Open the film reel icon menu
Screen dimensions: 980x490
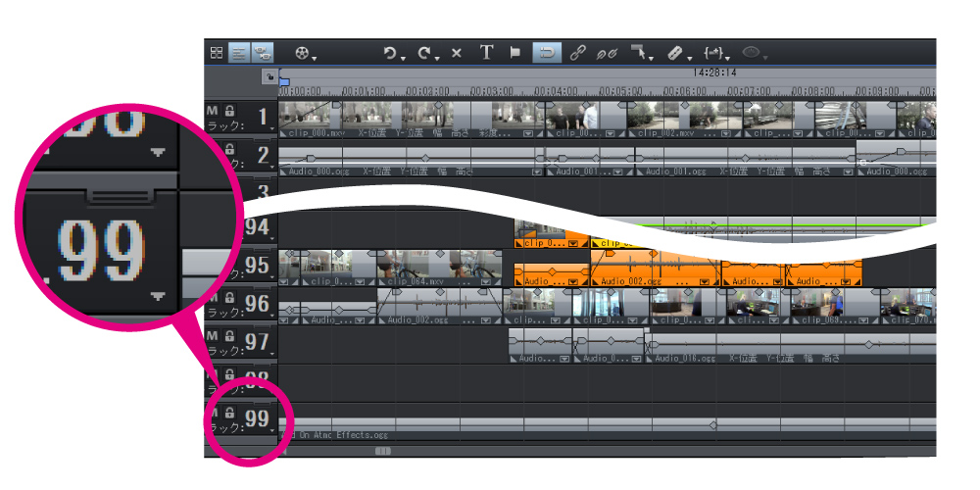tap(302, 54)
